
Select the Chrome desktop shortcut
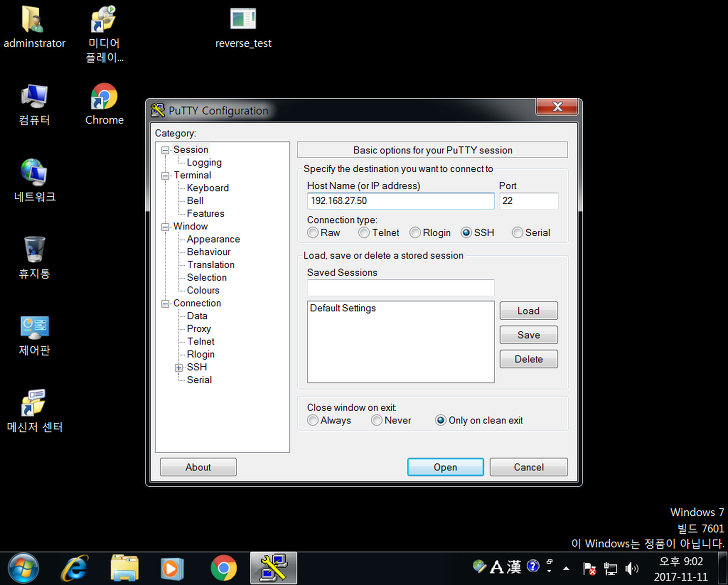104,104
